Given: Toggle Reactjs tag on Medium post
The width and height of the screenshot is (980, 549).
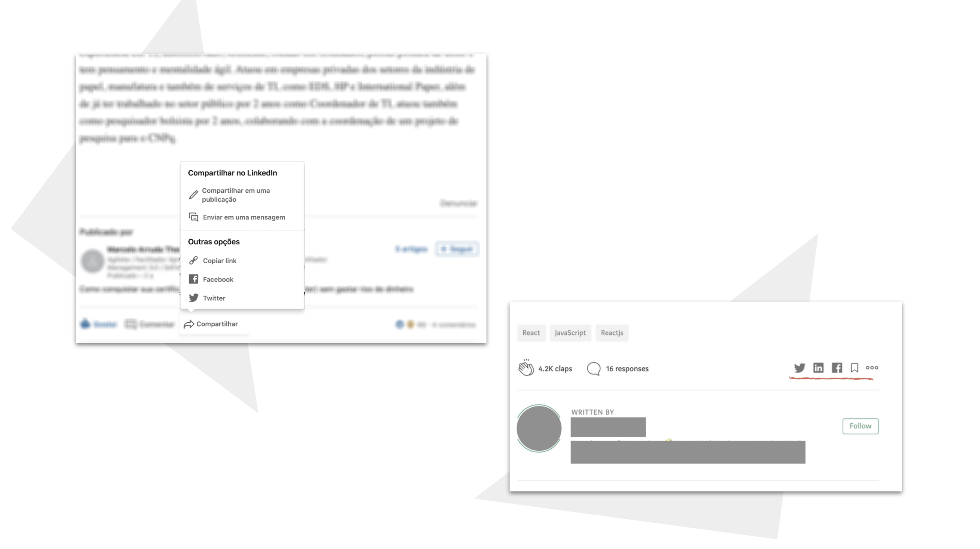Looking at the screenshot, I should click(612, 332).
